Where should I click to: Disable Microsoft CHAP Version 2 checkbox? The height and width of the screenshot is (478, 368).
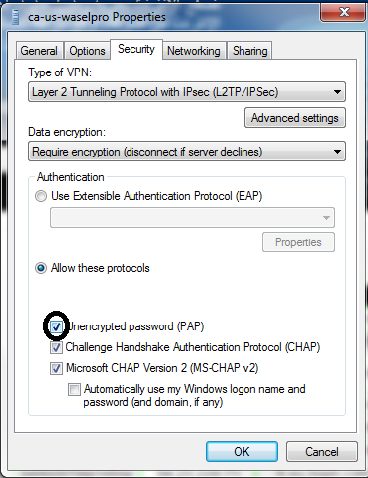pos(56,369)
